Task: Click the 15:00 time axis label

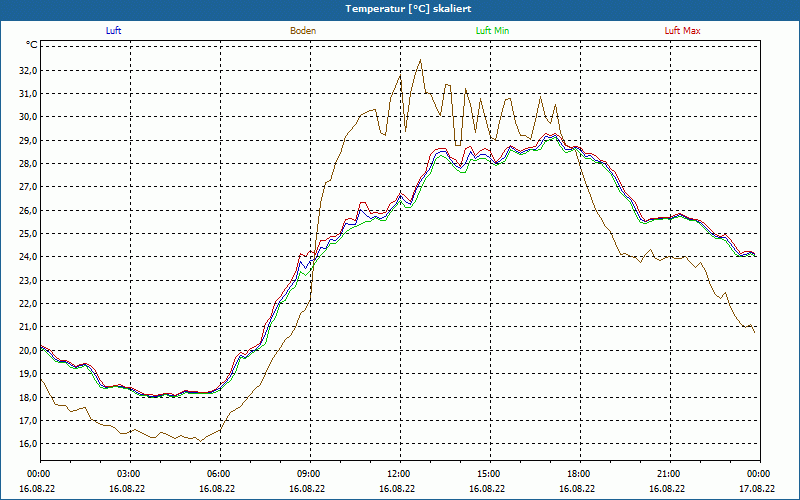Action: [490, 474]
